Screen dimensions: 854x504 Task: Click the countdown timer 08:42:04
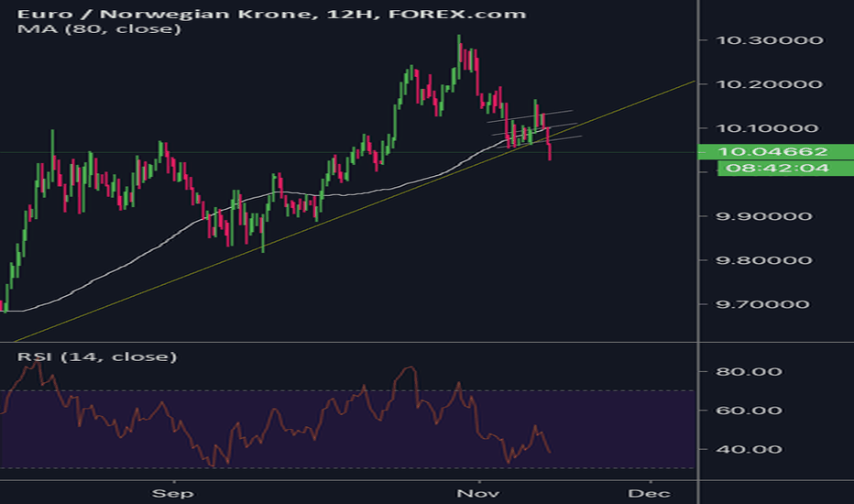tap(785, 168)
